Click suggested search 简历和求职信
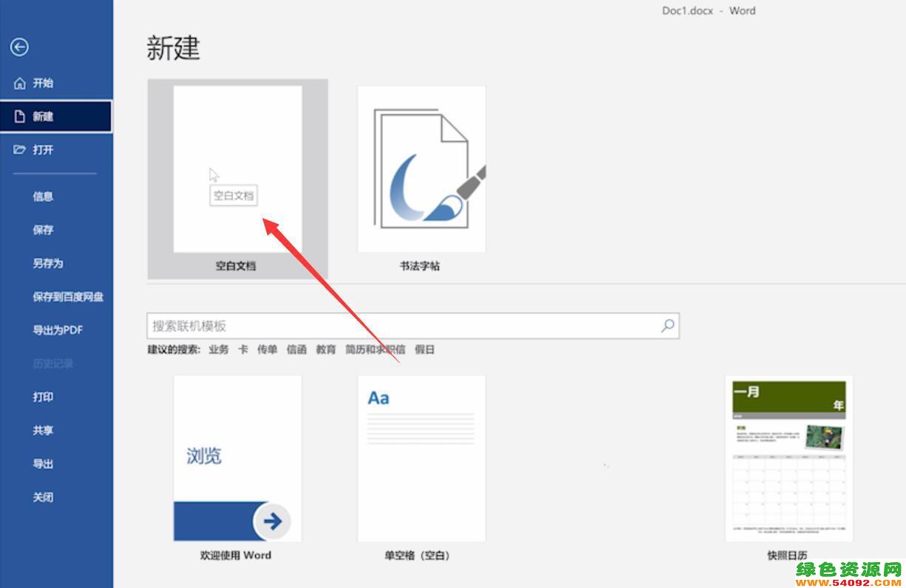Screen dimensions: 906x588 (x=375, y=349)
